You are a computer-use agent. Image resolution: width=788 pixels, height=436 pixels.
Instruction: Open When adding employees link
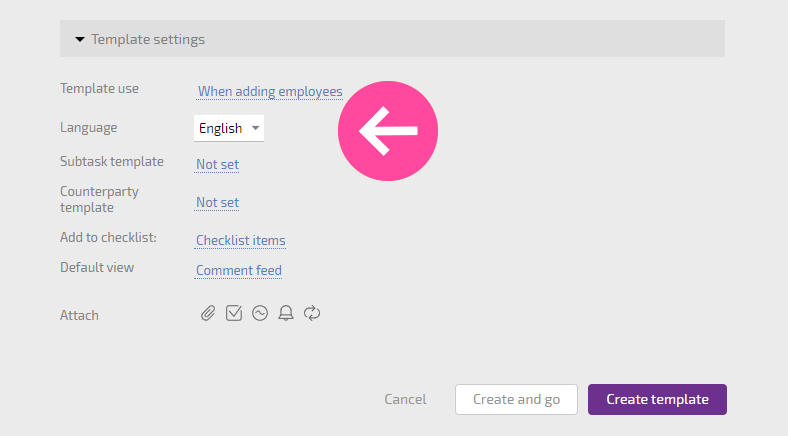[270, 91]
